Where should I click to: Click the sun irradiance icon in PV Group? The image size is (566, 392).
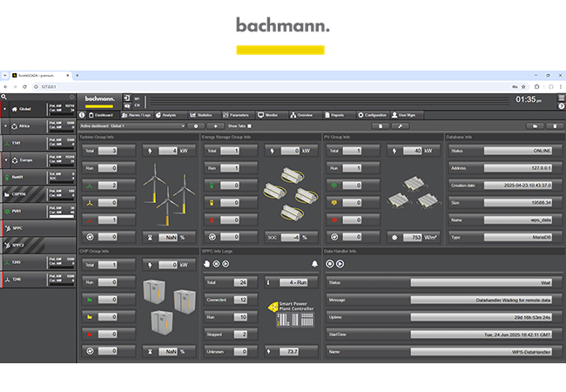tap(394, 237)
